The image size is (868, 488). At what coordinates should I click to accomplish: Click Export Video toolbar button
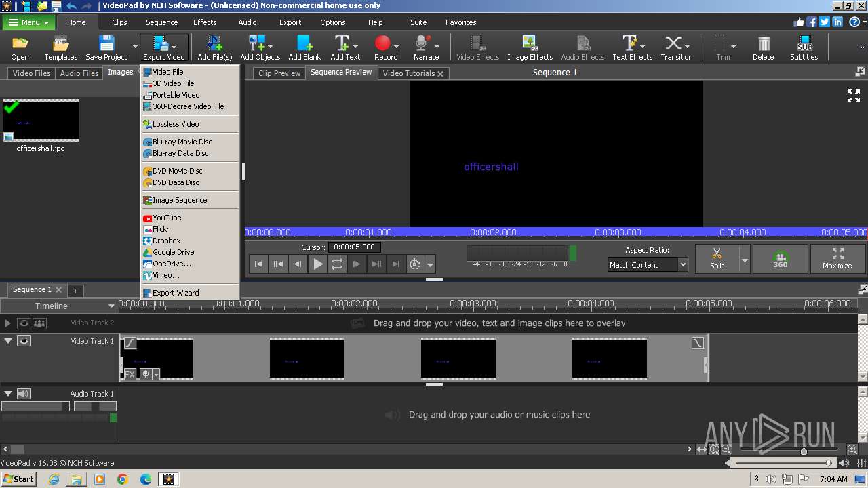pos(163,47)
